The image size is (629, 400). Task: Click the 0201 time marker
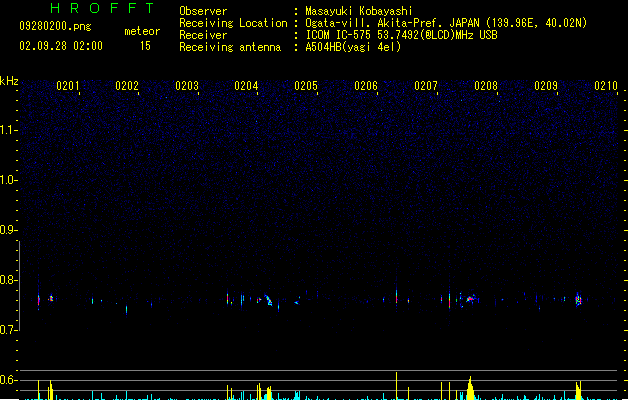pyautogui.click(x=68, y=86)
